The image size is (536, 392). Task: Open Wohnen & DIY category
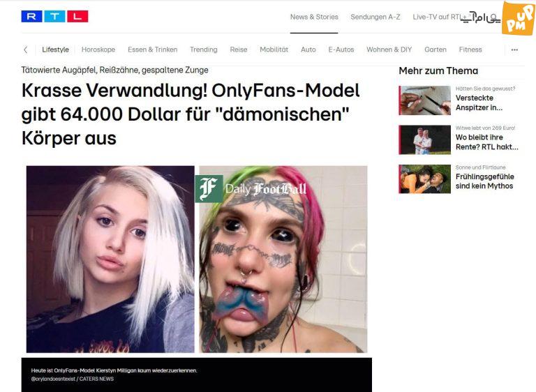pos(389,50)
